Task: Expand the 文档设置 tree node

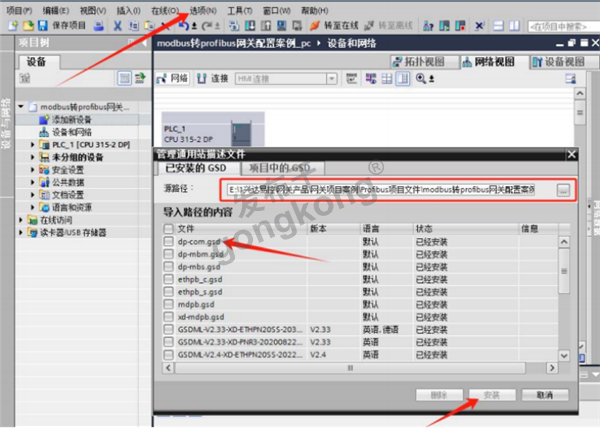Action: [x=33, y=195]
